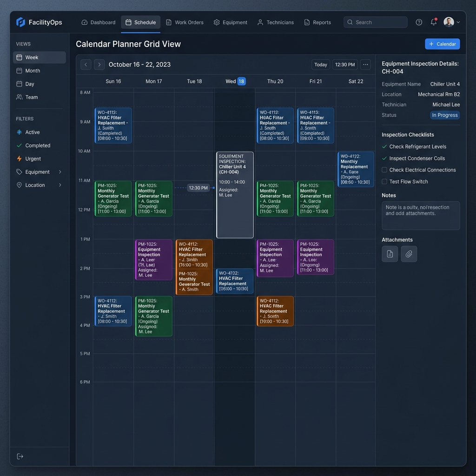476x476 pixels.
Task: Check the Check Electrical Connections box
Action: (x=384, y=170)
